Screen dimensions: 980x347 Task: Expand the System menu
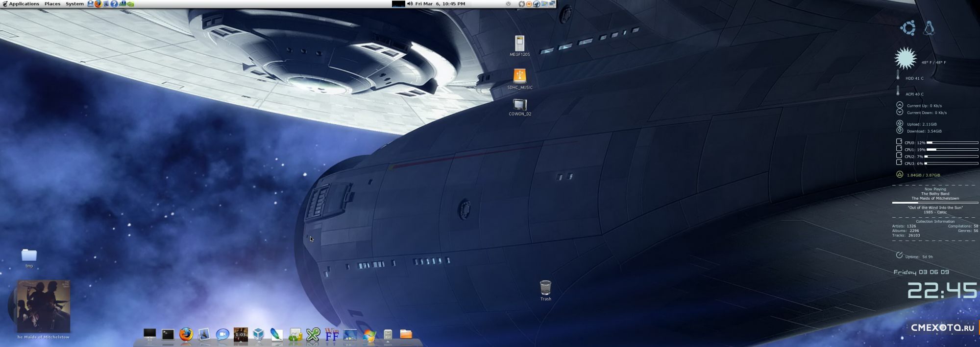[x=74, y=4]
